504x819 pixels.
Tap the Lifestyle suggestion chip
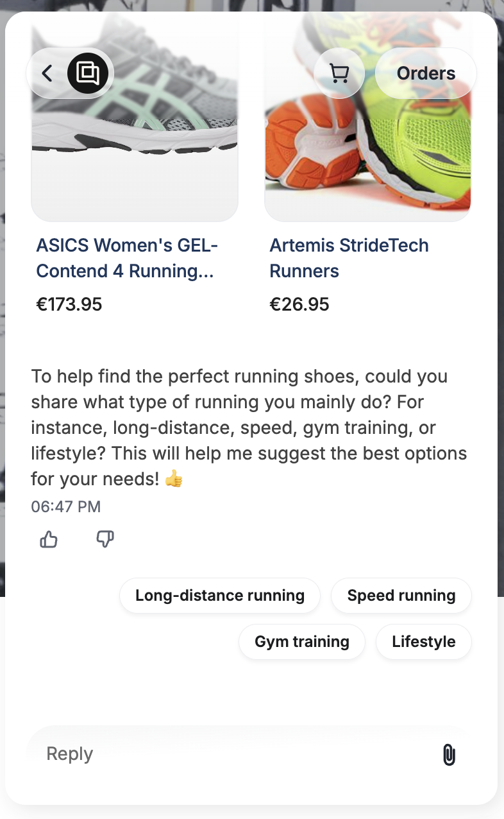(423, 642)
